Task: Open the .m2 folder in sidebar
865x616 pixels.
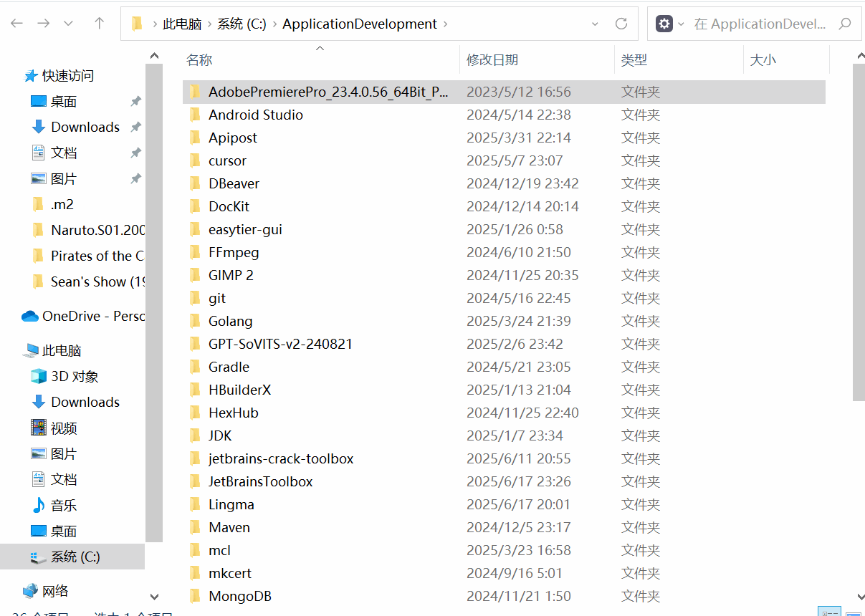Action: [62, 204]
